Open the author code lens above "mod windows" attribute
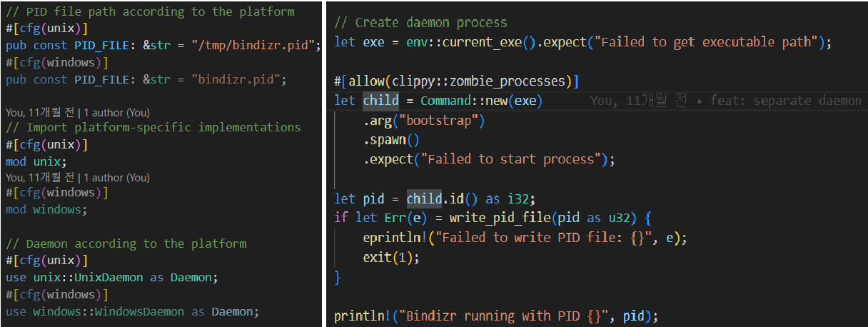The image size is (868, 327). (x=78, y=177)
